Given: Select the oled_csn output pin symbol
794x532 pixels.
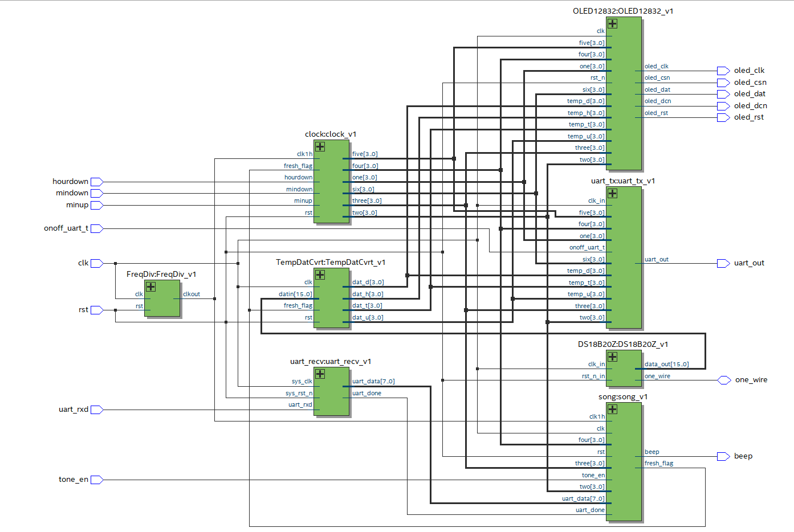Looking at the screenshot, I should click(x=723, y=83).
